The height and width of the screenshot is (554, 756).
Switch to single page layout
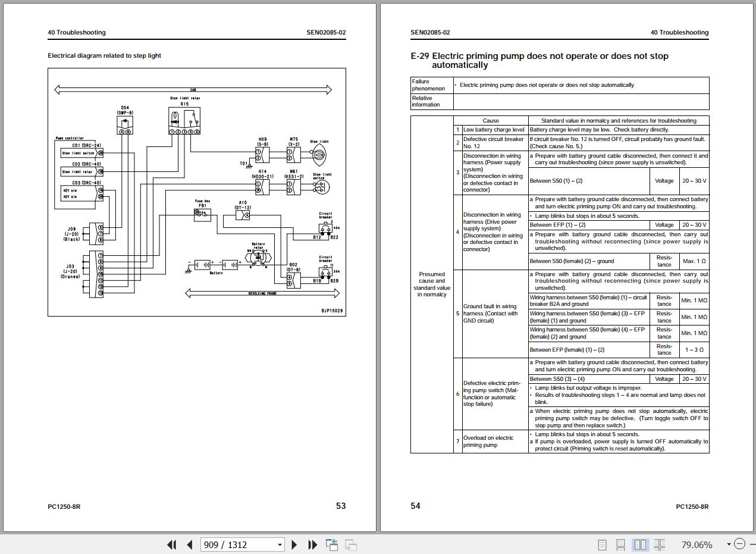602,544
